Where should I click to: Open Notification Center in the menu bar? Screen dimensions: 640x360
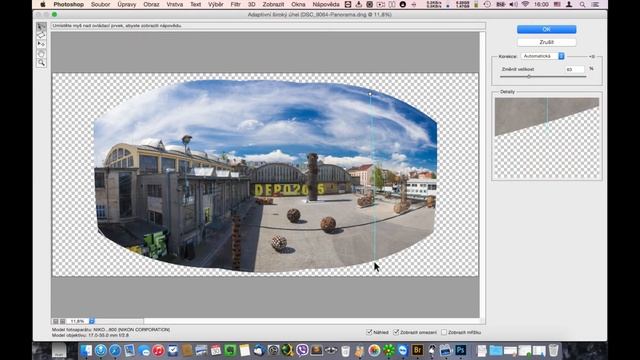click(x=596, y=4)
